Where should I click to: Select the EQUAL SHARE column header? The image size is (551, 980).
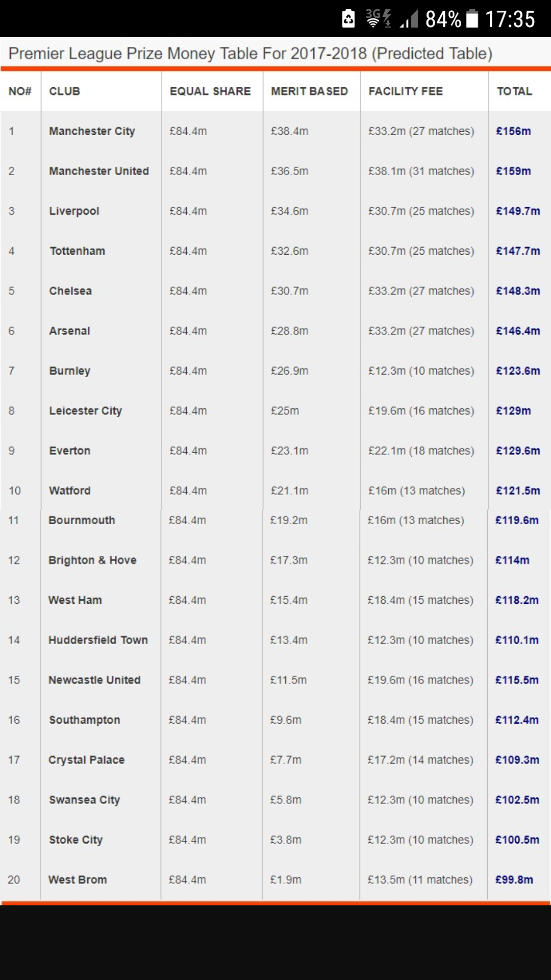tap(210, 91)
